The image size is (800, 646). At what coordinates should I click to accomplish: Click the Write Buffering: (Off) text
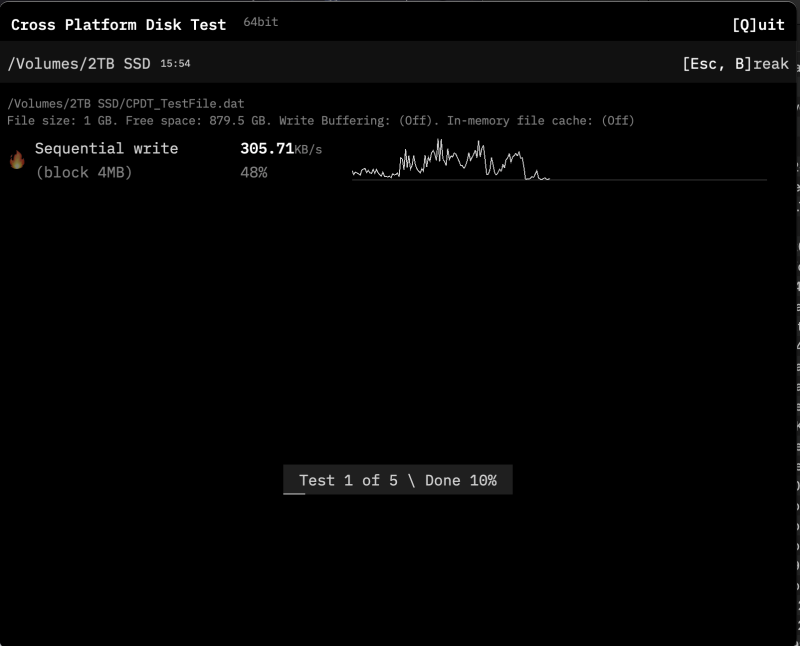(359, 121)
